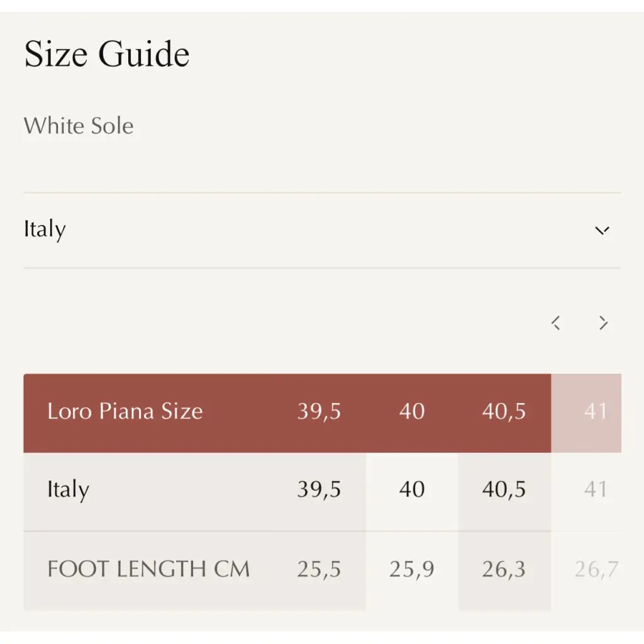The image size is (644, 644).
Task: Choose the 40,5 Loro Piana size column
Action: pyautogui.click(x=504, y=411)
